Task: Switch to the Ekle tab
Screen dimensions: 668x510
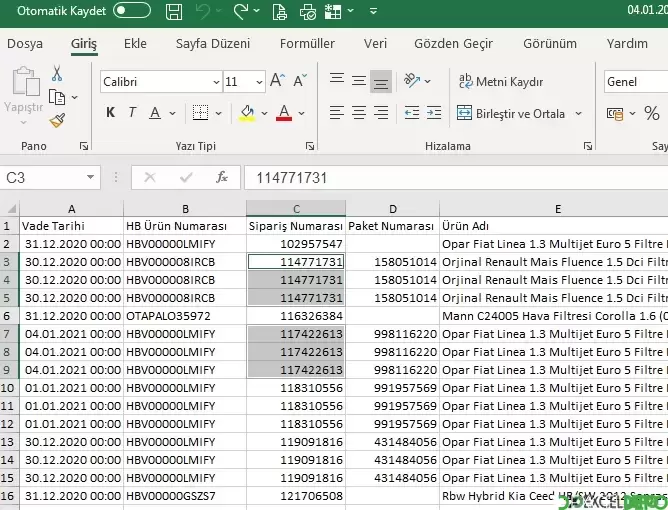Action: coord(135,43)
